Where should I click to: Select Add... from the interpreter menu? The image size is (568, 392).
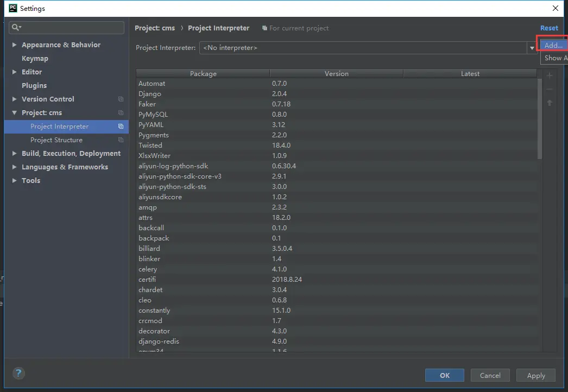[x=554, y=45]
